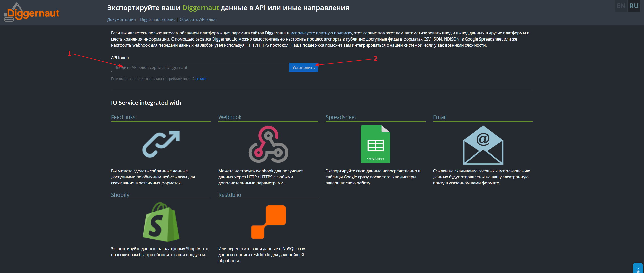The width and height of the screenshot is (644, 273).
Task: Click the 'API Ключ' label
Action: click(120, 58)
